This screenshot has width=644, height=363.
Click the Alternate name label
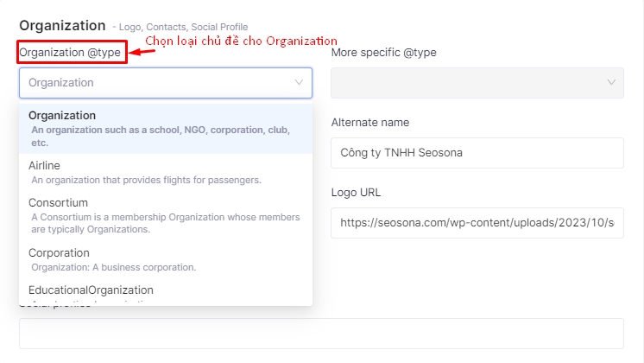pos(370,123)
